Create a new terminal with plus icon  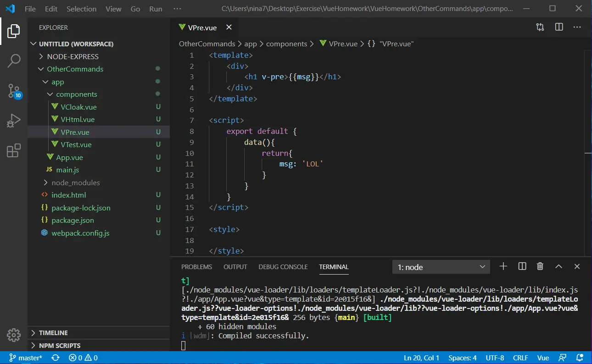(503, 266)
